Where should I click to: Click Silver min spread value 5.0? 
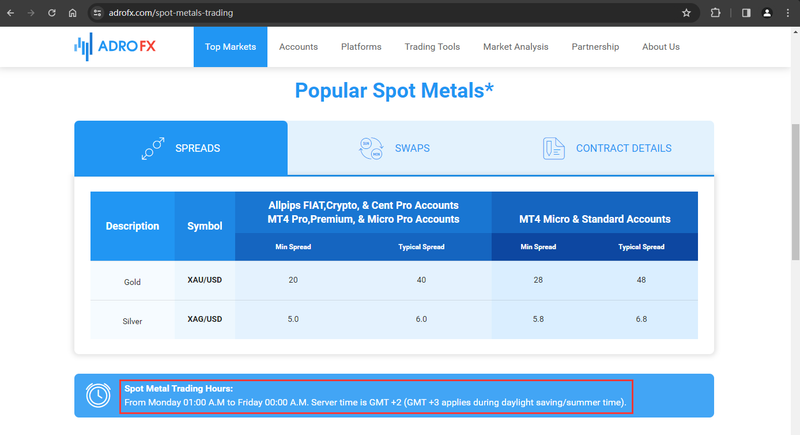point(293,319)
